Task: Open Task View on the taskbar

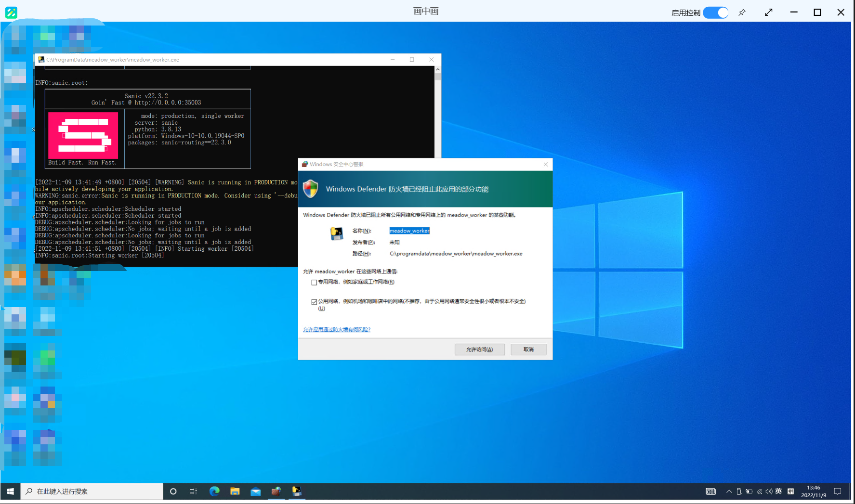Action: (x=193, y=491)
